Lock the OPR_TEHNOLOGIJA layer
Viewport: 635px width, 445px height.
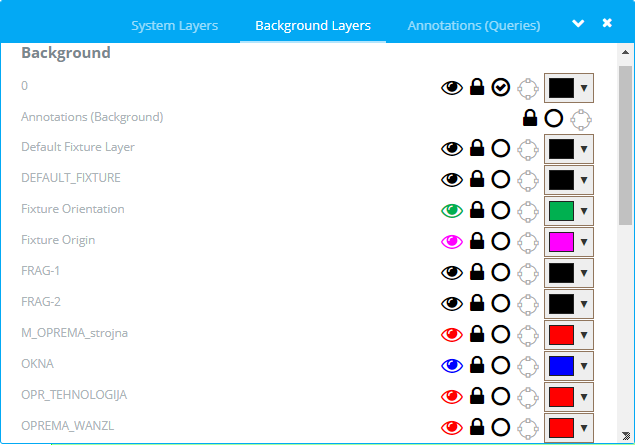(x=477, y=396)
